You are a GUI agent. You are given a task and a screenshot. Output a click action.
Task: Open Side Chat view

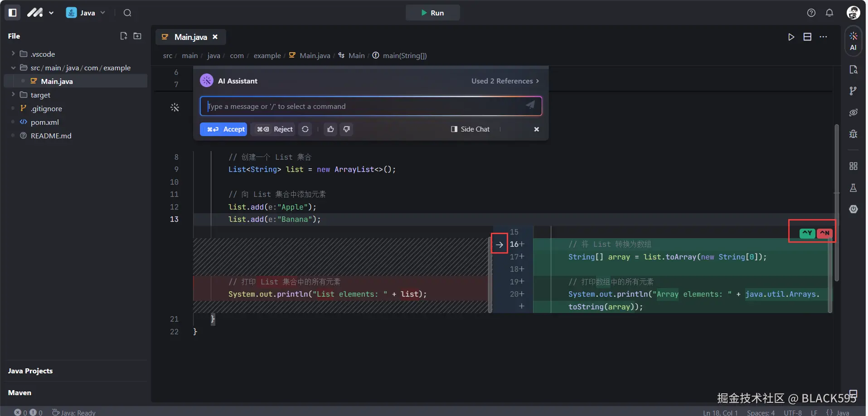coord(470,129)
